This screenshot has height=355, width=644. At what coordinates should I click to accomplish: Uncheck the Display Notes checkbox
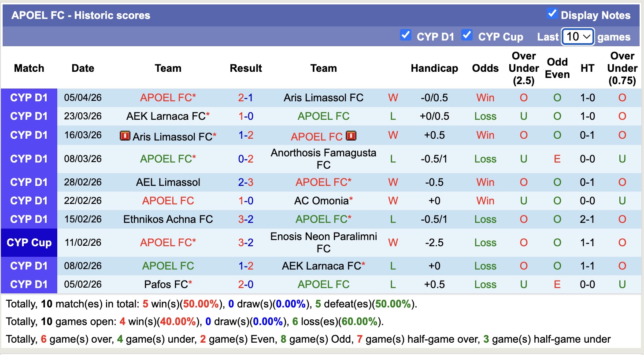pos(551,13)
